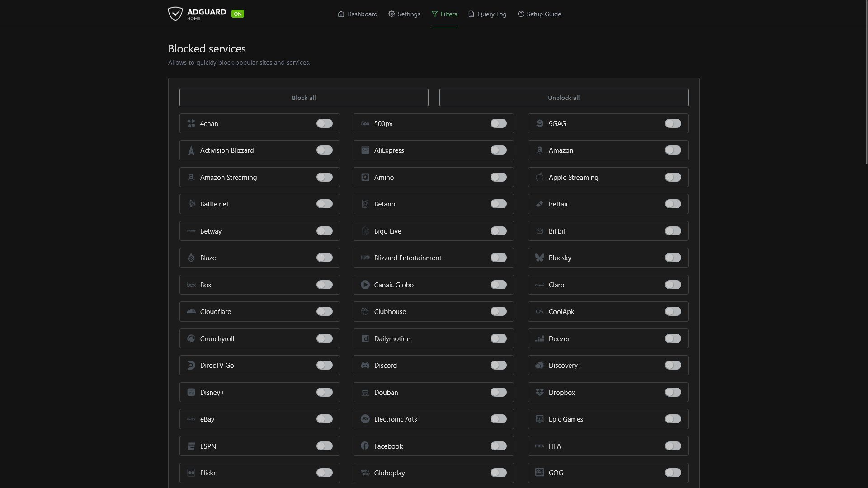Click the Cloudflare cloud icon
The image size is (868, 488).
[191, 311]
